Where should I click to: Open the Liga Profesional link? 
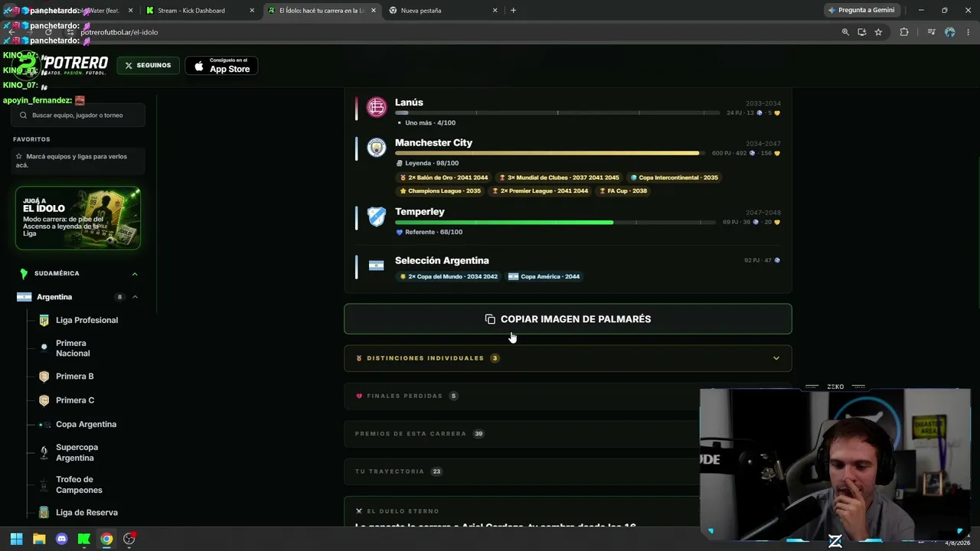point(87,321)
